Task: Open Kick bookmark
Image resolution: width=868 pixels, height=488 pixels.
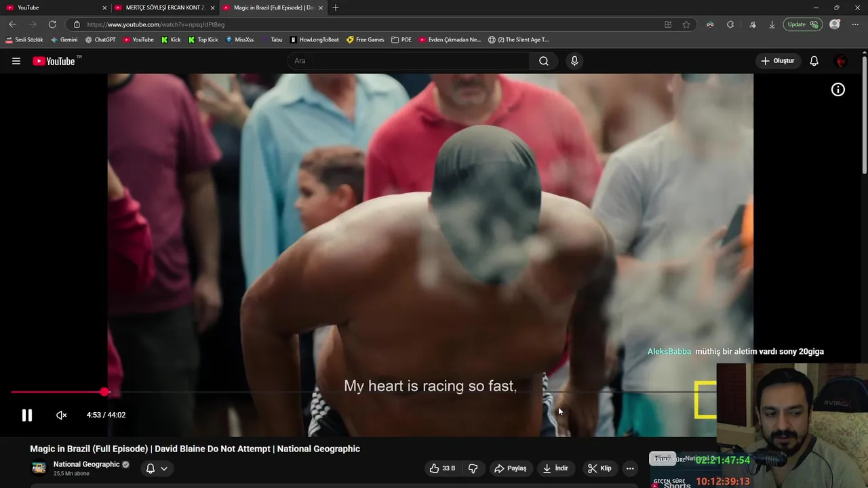Action: click(x=171, y=40)
